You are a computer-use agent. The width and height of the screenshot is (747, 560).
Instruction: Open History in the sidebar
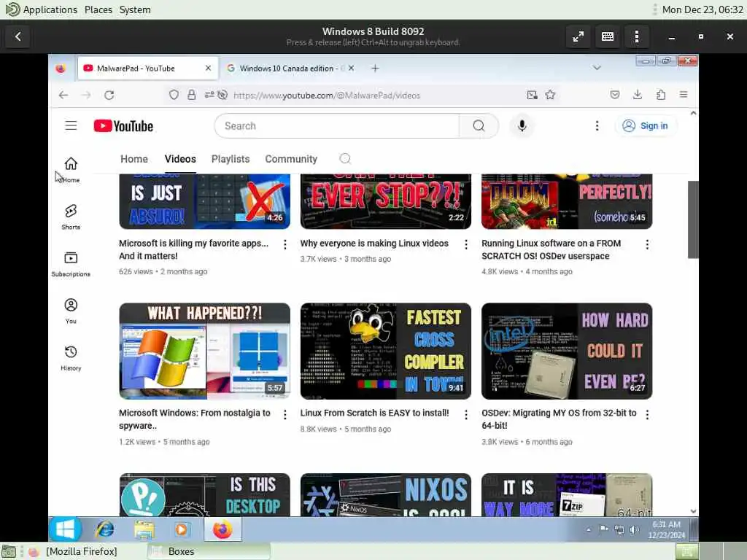[x=71, y=357]
